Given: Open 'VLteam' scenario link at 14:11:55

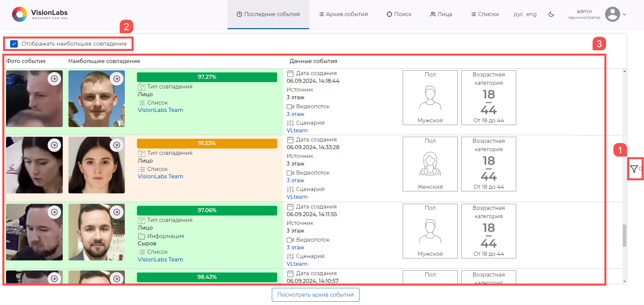Looking at the screenshot, I should tap(297, 264).
